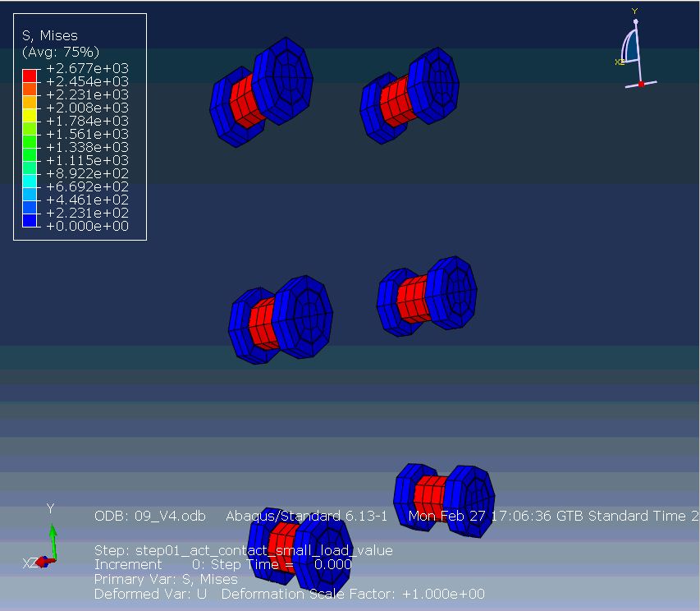Select the top-left bolt's red shank
Image resolution: width=700 pixels, height=611 pixels.
pos(244,99)
